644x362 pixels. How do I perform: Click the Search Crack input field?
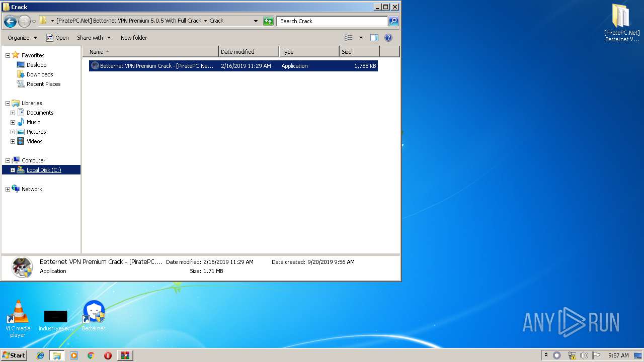[x=332, y=21]
